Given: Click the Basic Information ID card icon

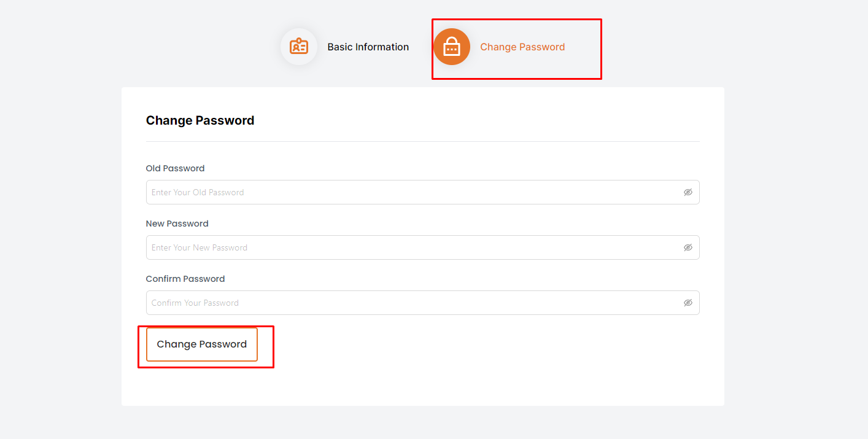Looking at the screenshot, I should tap(299, 47).
